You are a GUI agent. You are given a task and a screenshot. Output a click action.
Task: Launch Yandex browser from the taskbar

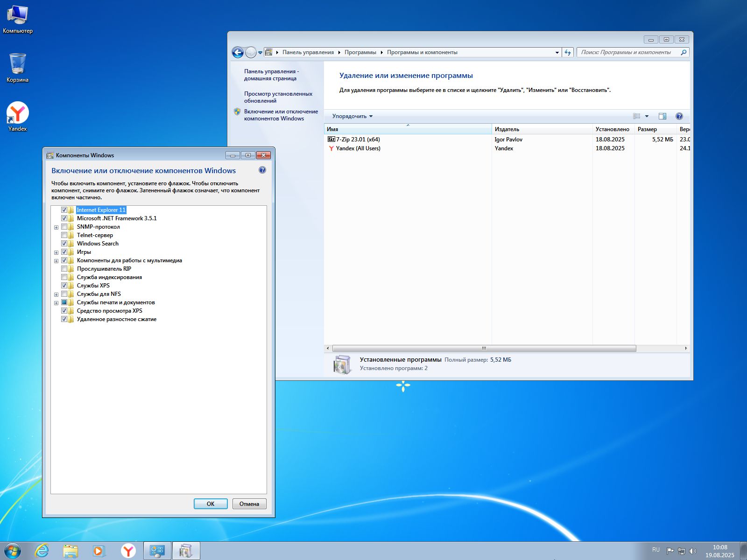[128, 551]
